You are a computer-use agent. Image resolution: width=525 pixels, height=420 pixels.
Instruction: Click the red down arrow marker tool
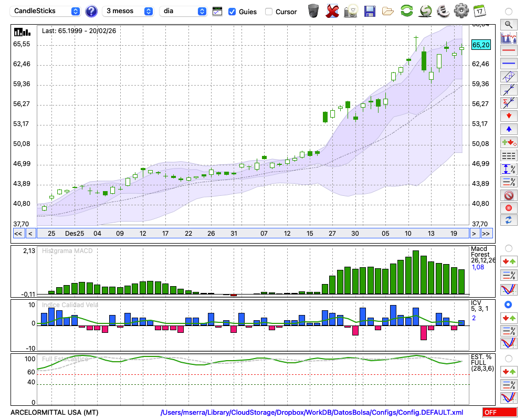pos(508,115)
